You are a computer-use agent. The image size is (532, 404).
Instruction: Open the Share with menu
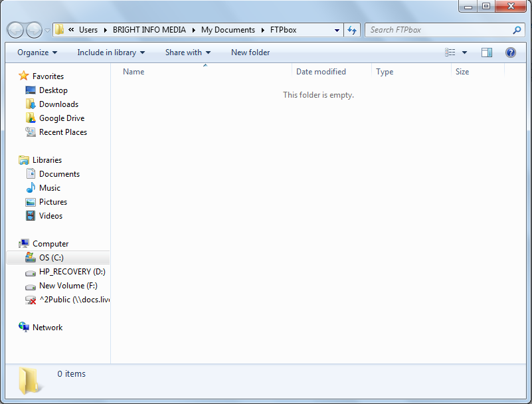(188, 52)
